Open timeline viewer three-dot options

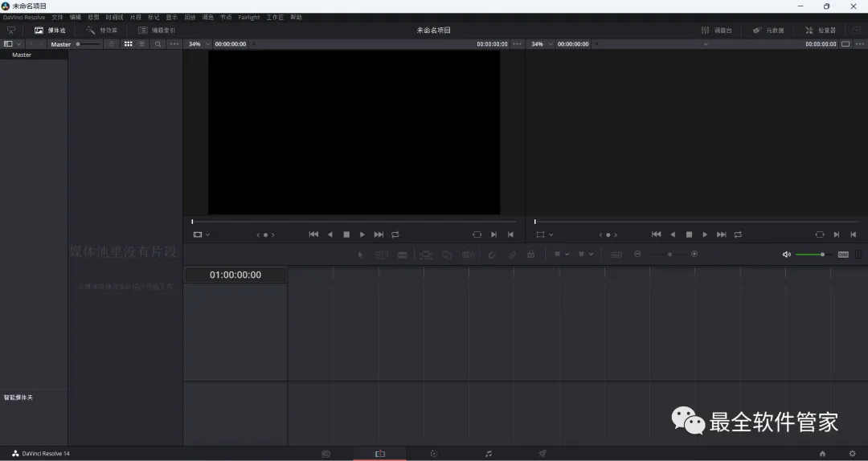point(860,43)
